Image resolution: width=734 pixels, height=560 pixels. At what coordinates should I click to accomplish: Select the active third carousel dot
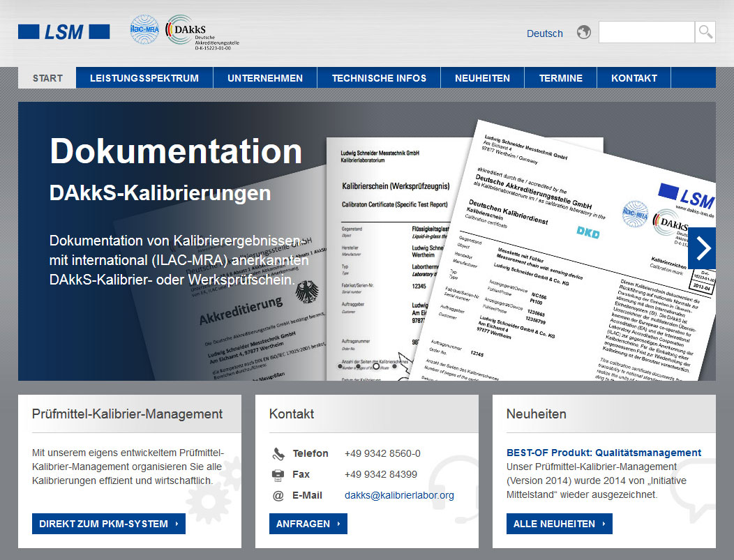(376, 366)
